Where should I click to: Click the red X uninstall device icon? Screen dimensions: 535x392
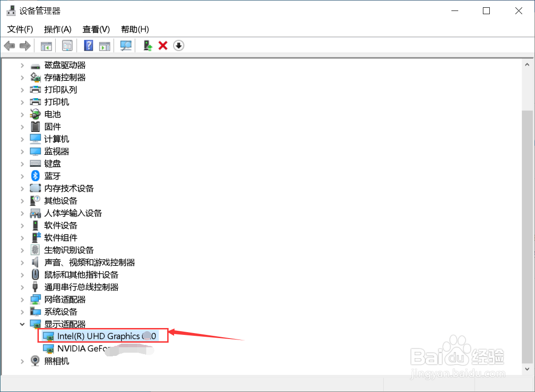(x=163, y=45)
